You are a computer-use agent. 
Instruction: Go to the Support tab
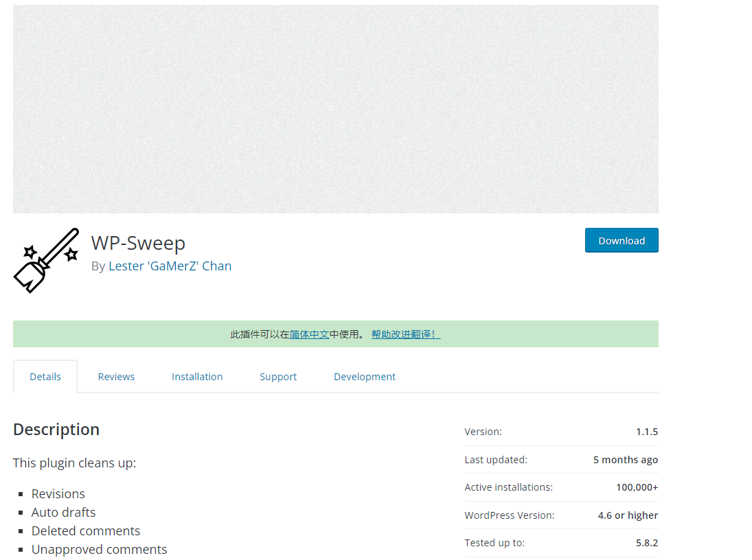(x=278, y=377)
